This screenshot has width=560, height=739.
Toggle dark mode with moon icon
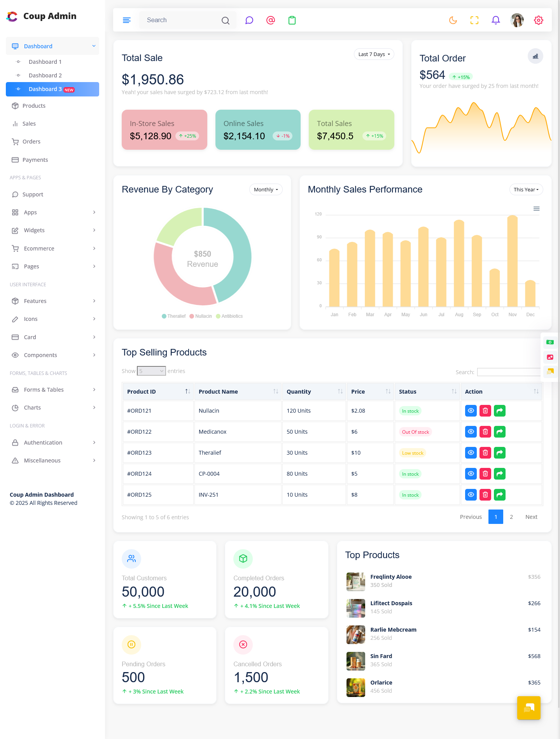tap(453, 20)
